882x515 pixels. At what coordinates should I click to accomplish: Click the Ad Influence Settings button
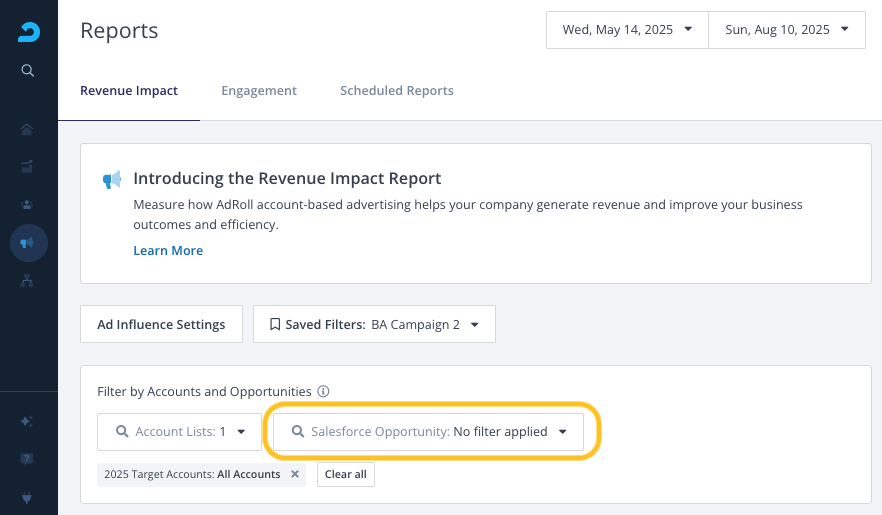click(161, 325)
